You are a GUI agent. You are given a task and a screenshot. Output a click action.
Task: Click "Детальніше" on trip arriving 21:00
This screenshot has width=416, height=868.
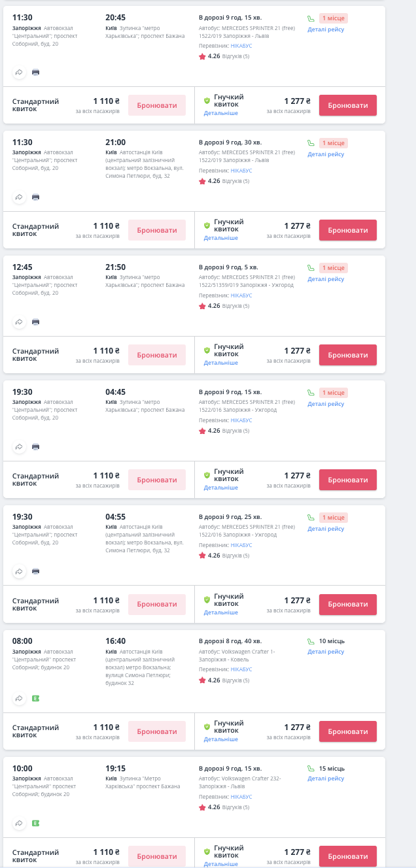coord(220,238)
